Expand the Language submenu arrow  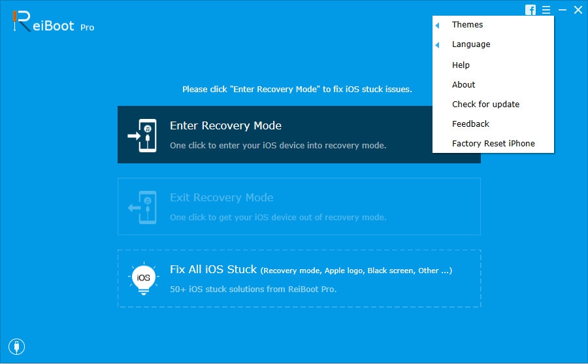tap(437, 45)
